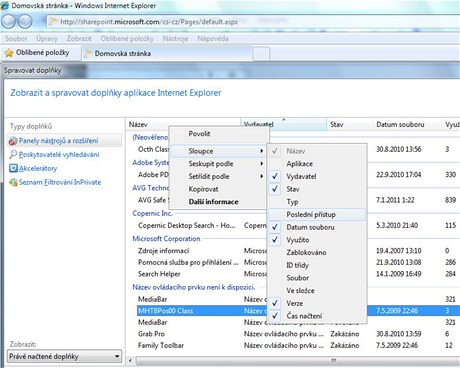Select Panely nástrojů a rozšíření type
This screenshot has height=368, width=460.
click(x=65, y=141)
